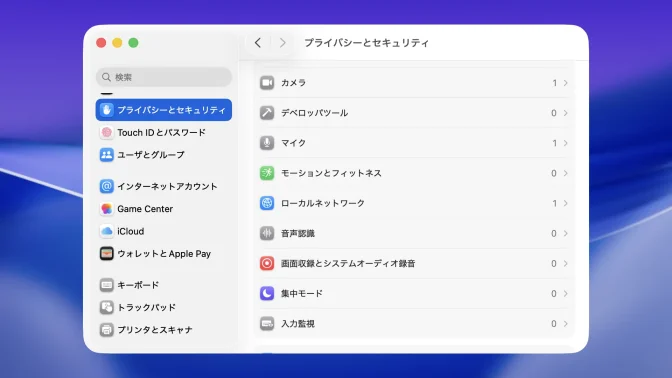Screen dimensions: 672x378
Task: Expand the 集中モード row chevron
Action: pos(566,294)
